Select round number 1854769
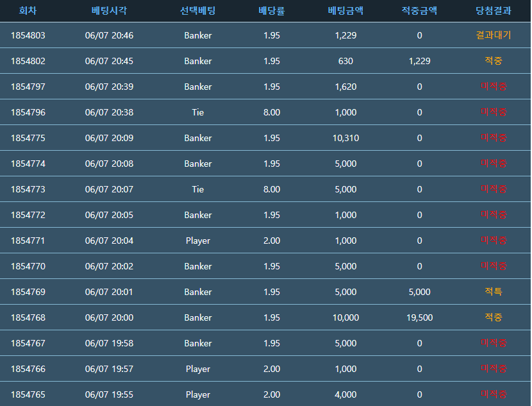The image size is (532, 406). [28, 292]
